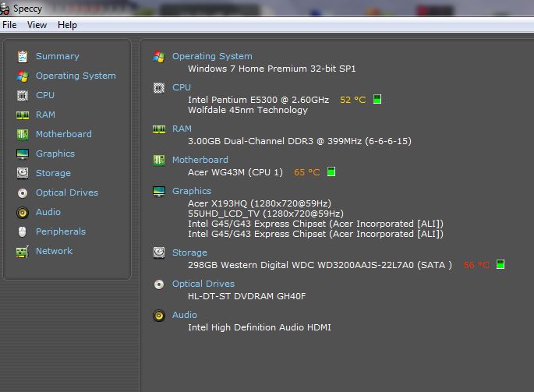The width and height of the screenshot is (534, 392).
Task: View Peripherals from the sidebar
Action: coord(61,231)
